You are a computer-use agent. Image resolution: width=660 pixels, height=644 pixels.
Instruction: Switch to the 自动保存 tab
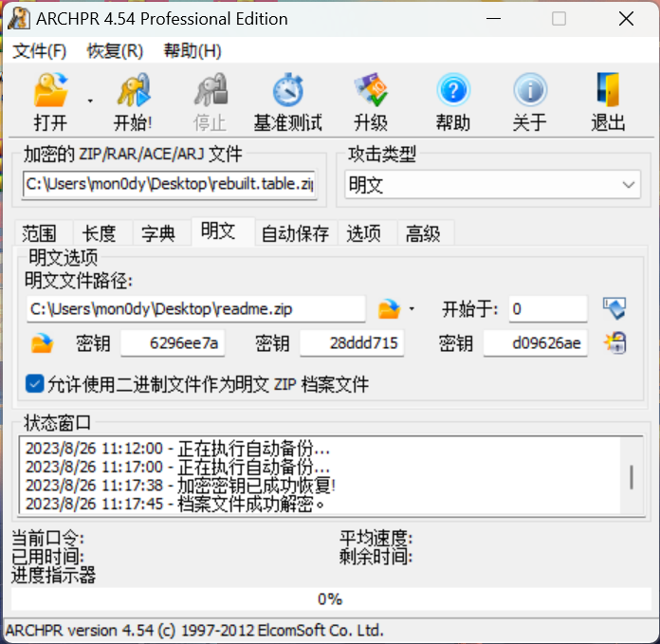pos(295,233)
